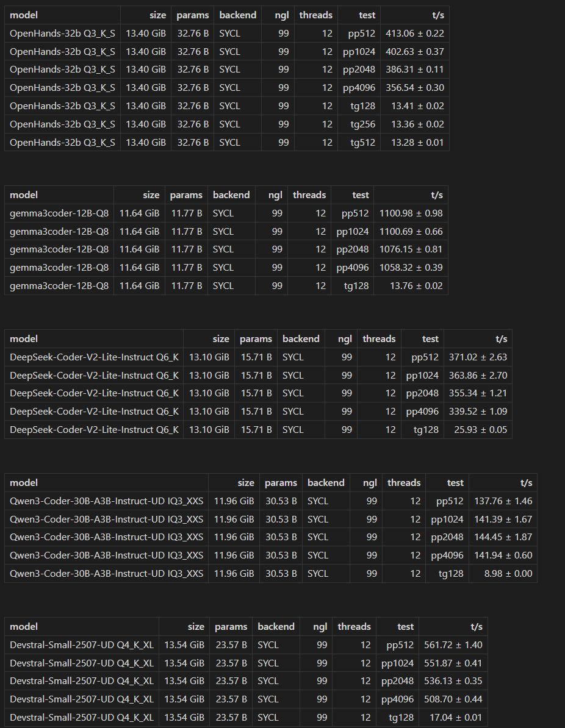Select pp4096 in the Devstral-Small table
Screen dimensions: 565x728
tap(397, 699)
